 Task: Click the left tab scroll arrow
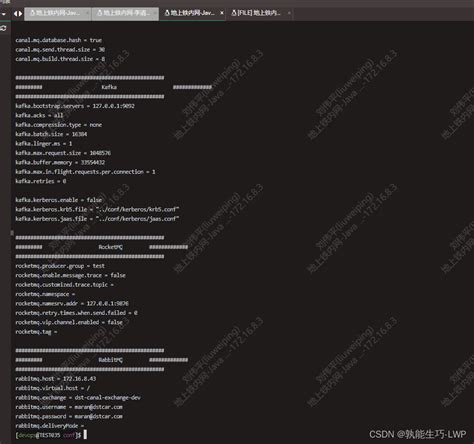[x=15, y=13]
